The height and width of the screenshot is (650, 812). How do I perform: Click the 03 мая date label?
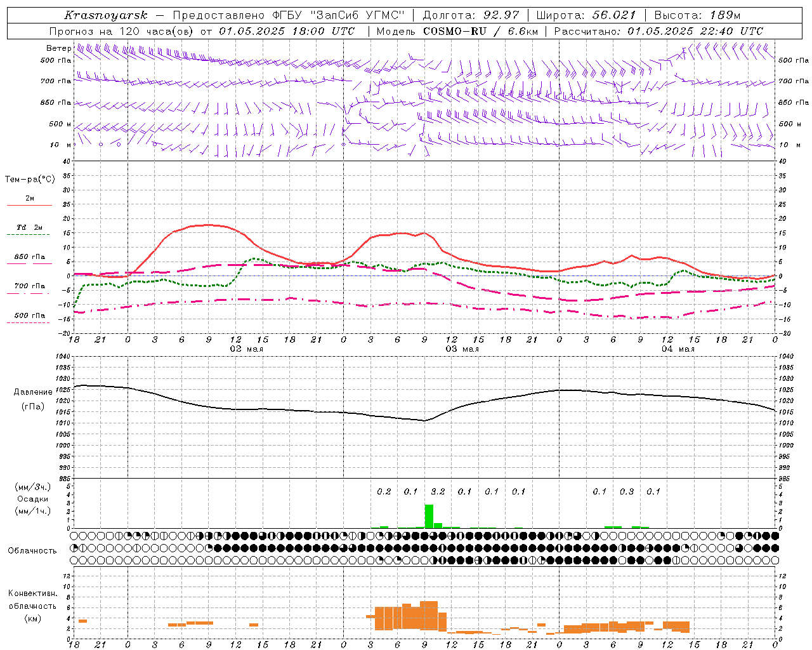click(x=462, y=349)
